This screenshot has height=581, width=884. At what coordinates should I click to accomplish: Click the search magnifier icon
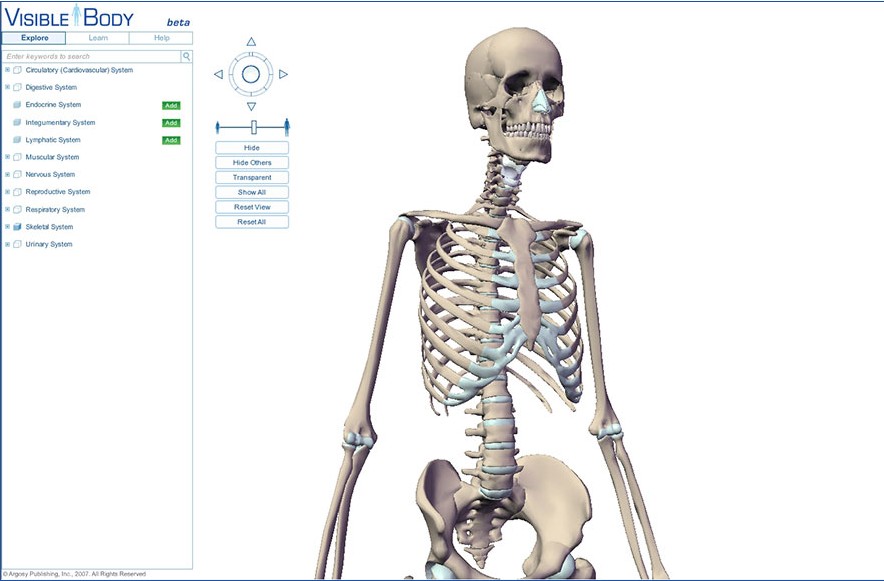point(186,57)
